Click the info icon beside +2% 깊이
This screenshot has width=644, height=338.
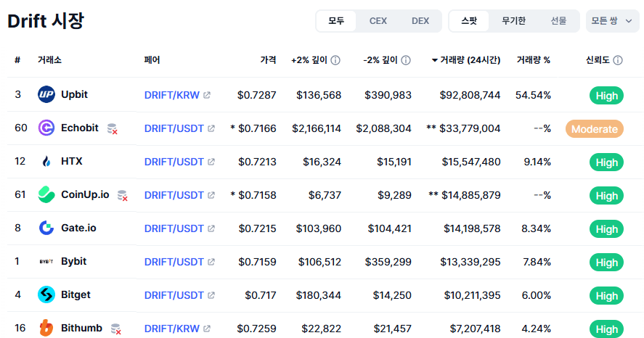coord(335,60)
